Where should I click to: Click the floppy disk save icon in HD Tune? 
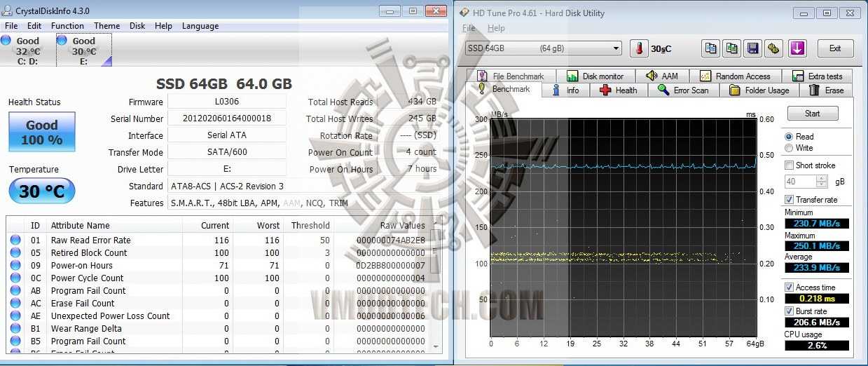[753, 48]
